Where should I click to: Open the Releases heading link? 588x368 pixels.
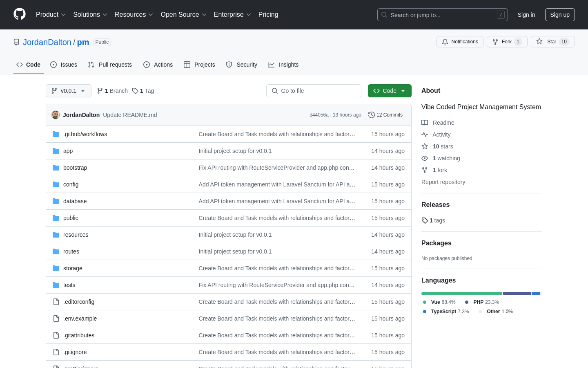point(435,205)
